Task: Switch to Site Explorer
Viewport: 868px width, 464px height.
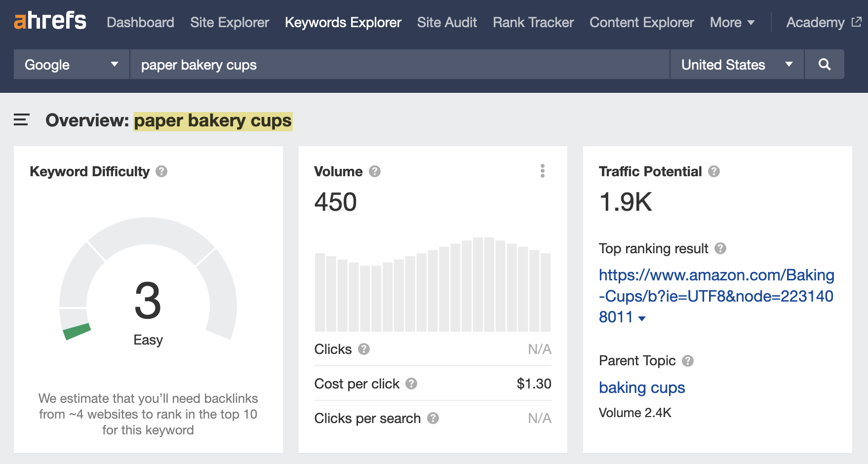Action: point(229,22)
